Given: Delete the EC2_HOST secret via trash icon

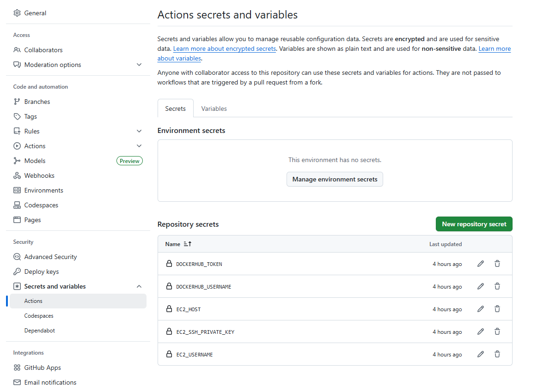Looking at the screenshot, I should coord(497,309).
